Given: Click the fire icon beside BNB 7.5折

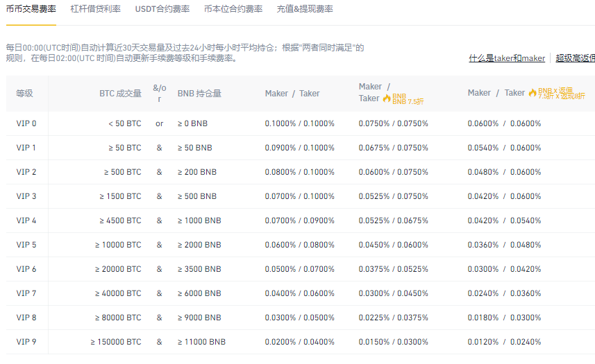Looking at the screenshot, I should tap(387, 98).
